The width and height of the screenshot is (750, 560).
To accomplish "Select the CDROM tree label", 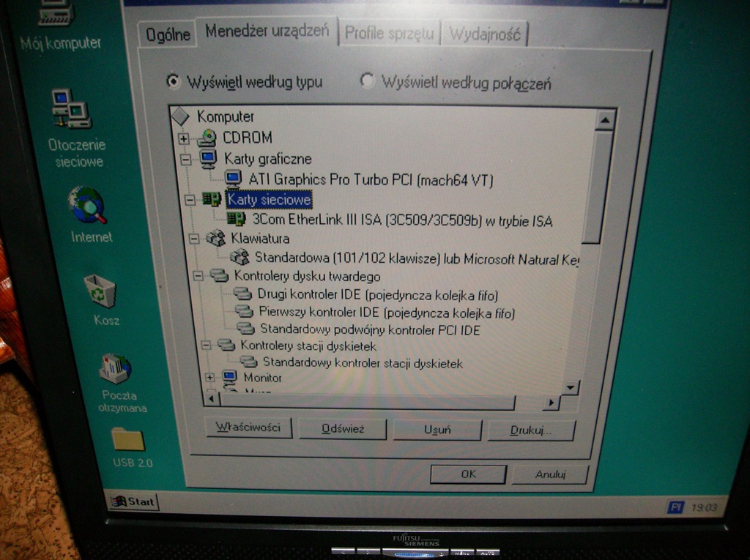I will click(x=248, y=138).
